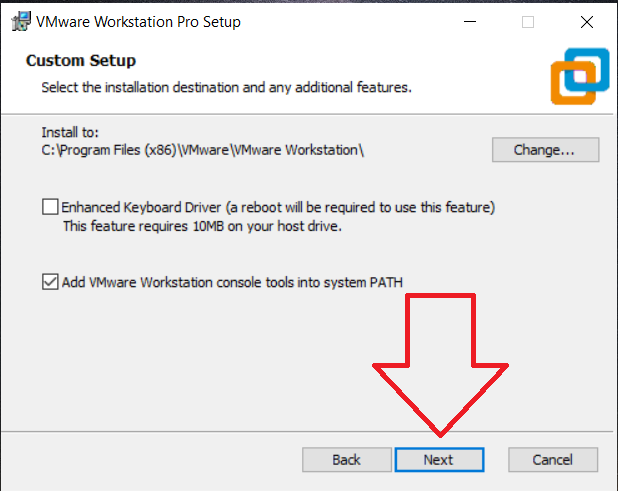Click the install path C:\Program Files (x86) text
The width and height of the screenshot is (618, 491).
point(203,151)
